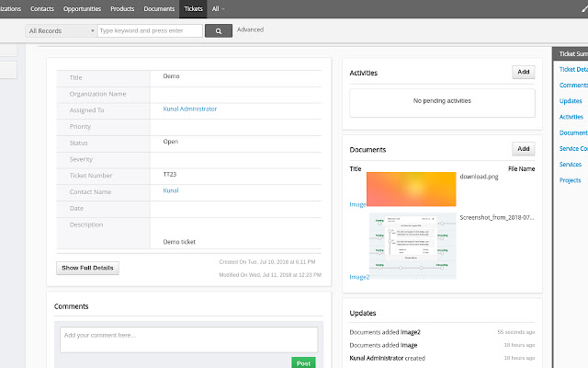
Task: Post the comment with green Post button
Action: click(x=303, y=362)
